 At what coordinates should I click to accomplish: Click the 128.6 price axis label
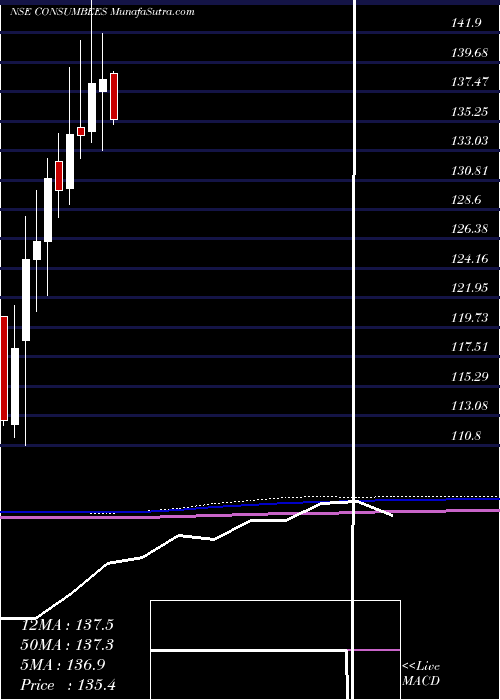(x=466, y=200)
